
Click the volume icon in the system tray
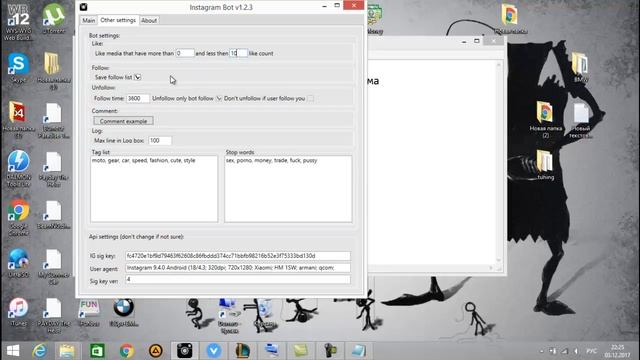[576, 351]
